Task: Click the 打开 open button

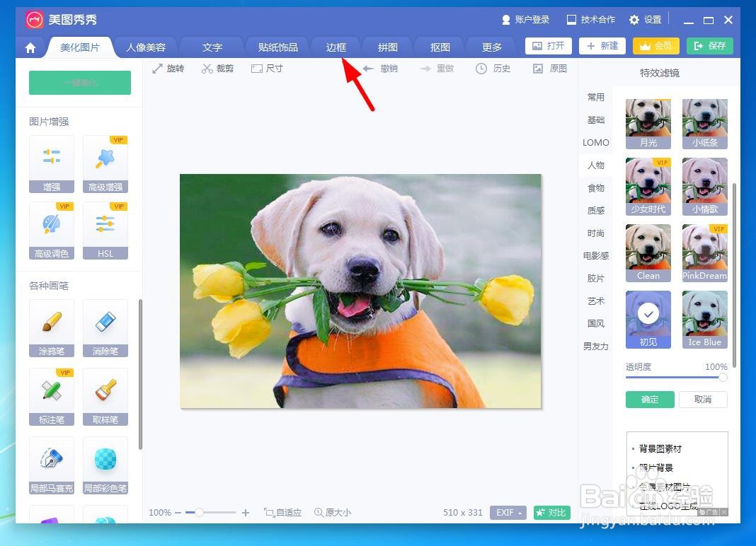Action: pos(548,46)
